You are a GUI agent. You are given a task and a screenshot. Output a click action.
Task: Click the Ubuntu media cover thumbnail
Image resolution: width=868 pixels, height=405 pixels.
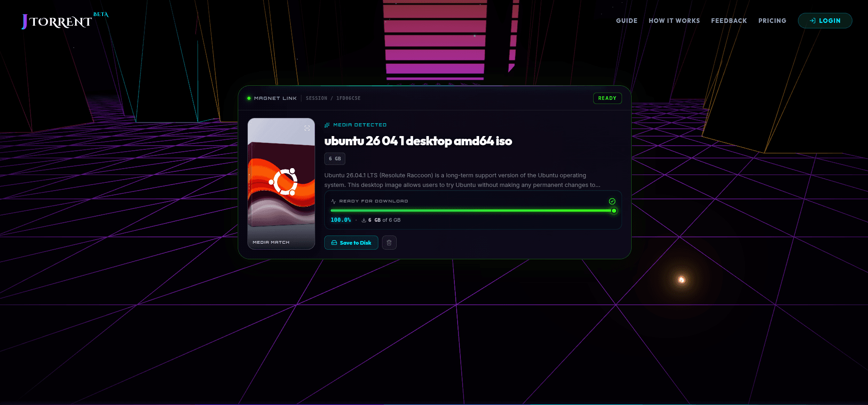tap(281, 184)
